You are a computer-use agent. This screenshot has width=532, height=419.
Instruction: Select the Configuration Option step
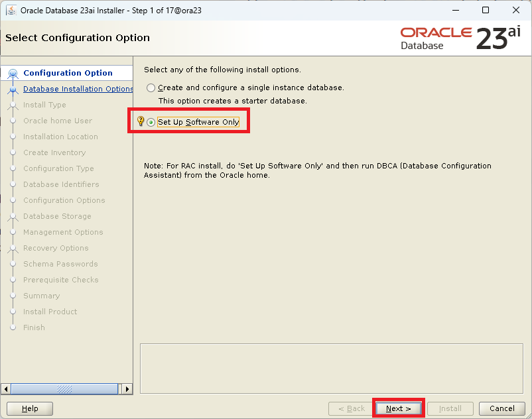[68, 73]
